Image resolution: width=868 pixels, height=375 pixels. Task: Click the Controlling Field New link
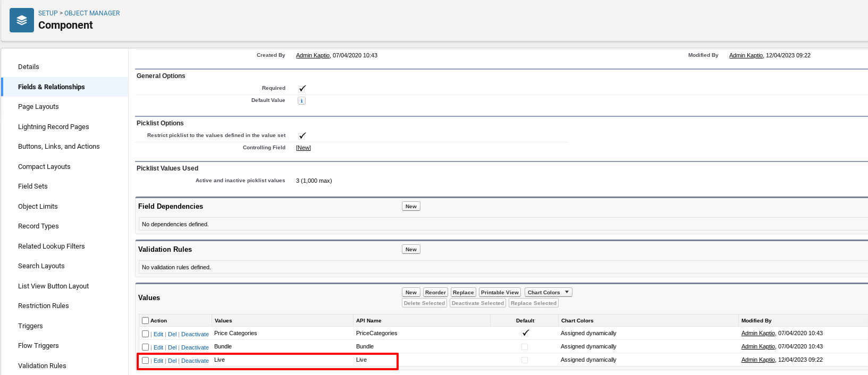pos(304,148)
